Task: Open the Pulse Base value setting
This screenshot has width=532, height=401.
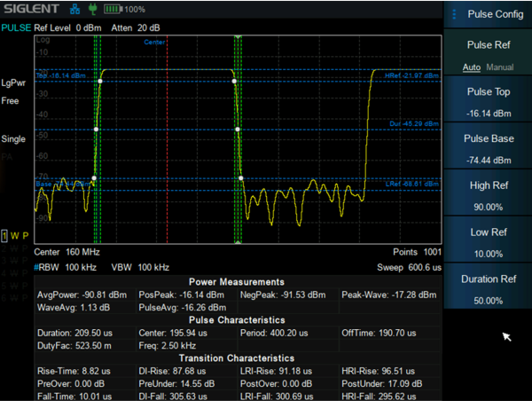Action: (x=489, y=149)
